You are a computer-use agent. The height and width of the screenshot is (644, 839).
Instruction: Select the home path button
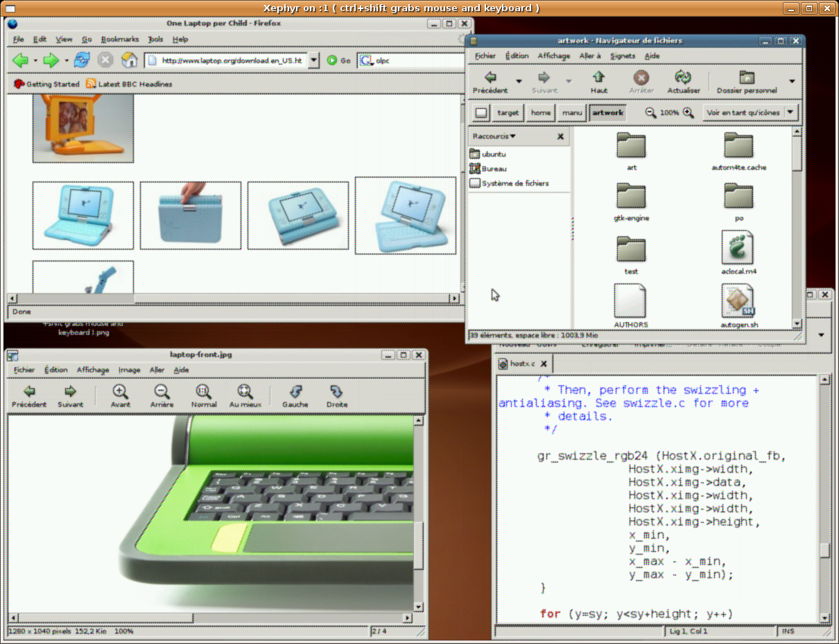[x=541, y=113]
